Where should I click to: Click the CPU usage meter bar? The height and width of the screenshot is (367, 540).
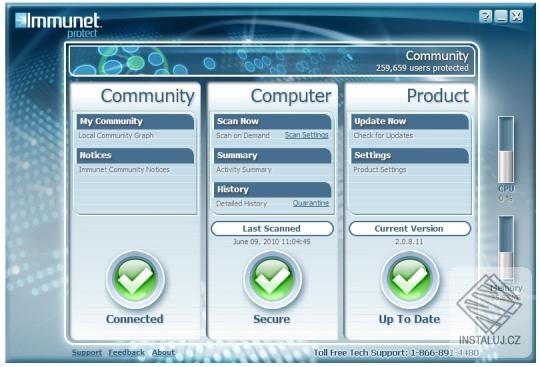click(x=506, y=149)
